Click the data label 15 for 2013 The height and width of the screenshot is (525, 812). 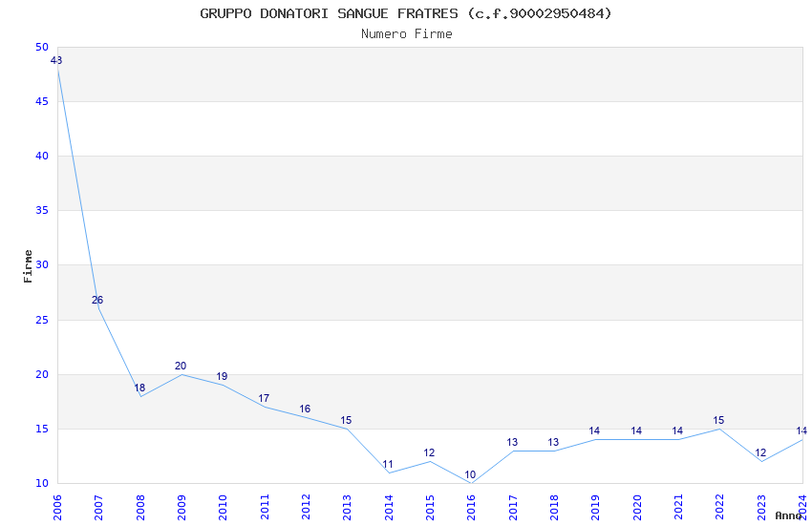[x=346, y=420]
